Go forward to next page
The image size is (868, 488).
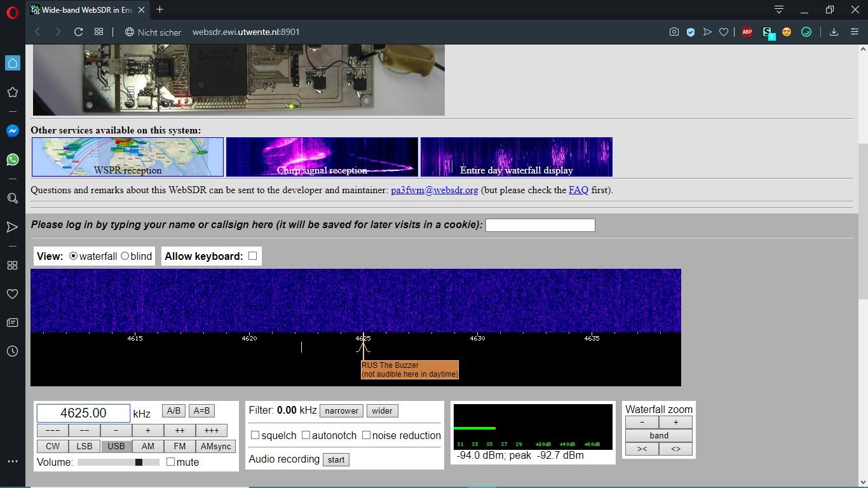click(x=57, y=32)
